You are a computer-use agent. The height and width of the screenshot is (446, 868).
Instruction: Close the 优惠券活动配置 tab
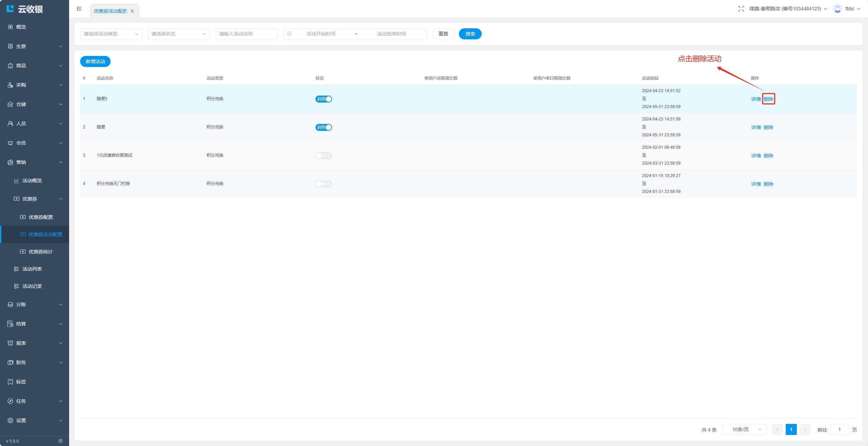[132, 11]
